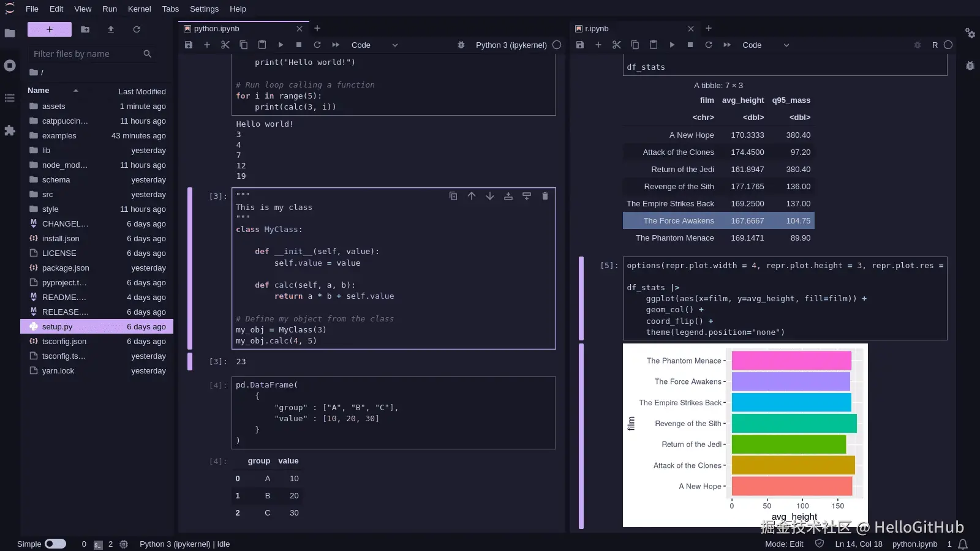
Task: Interrupt the Python kernel with stop icon
Action: click(x=299, y=45)
